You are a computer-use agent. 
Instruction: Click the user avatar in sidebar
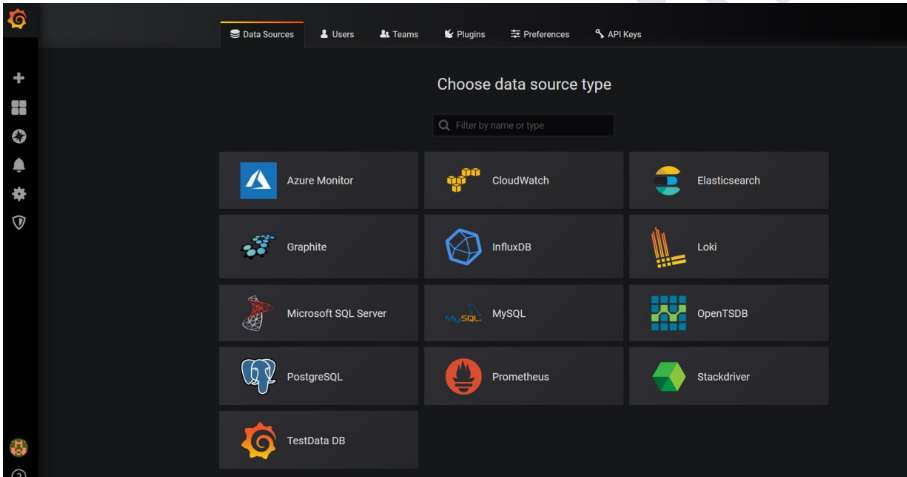click(19, 448)
